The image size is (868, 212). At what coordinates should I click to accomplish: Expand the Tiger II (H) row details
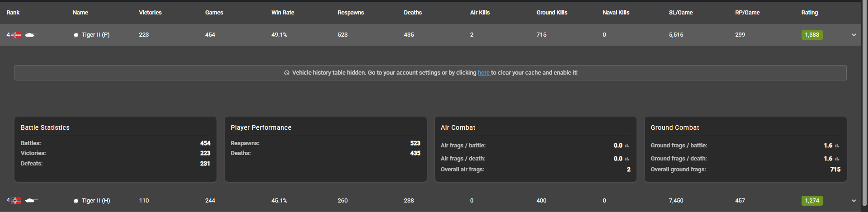click(x=854, y=201)
